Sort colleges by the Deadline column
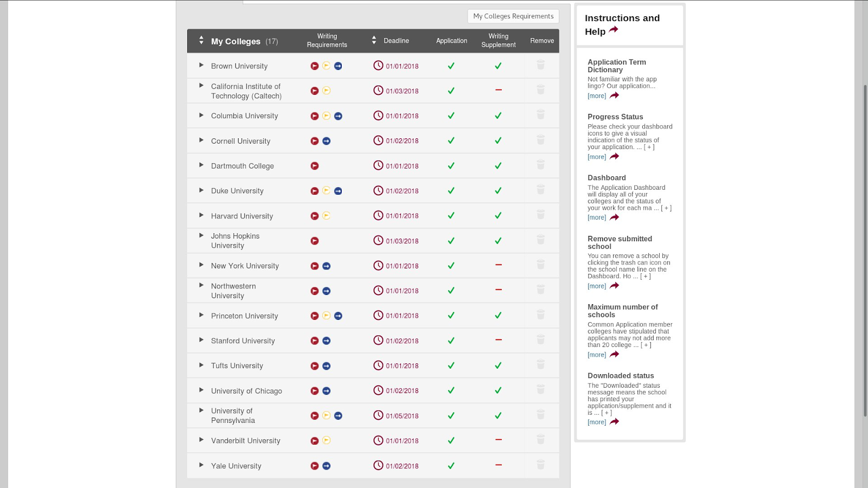 coord(374,41)
